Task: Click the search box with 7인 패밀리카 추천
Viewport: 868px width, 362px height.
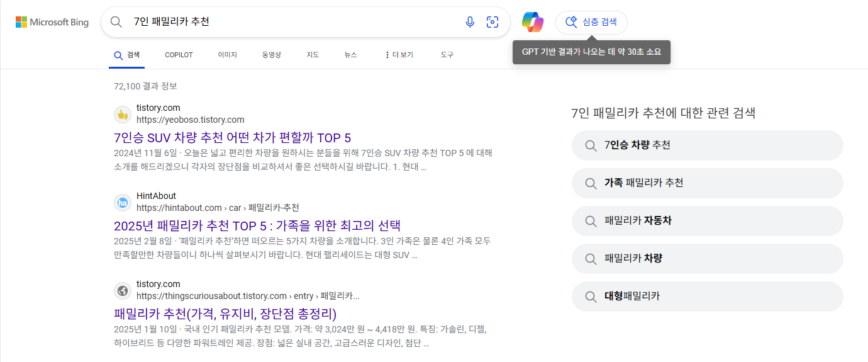Action: click(305, 22)
